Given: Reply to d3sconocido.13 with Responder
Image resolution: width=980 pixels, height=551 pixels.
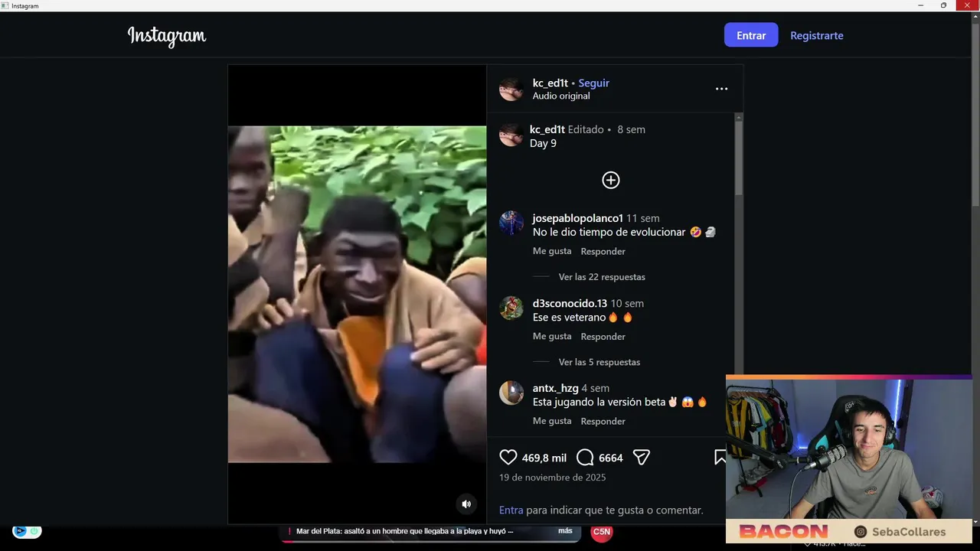Looking at the screenshot, I should 603,336.
